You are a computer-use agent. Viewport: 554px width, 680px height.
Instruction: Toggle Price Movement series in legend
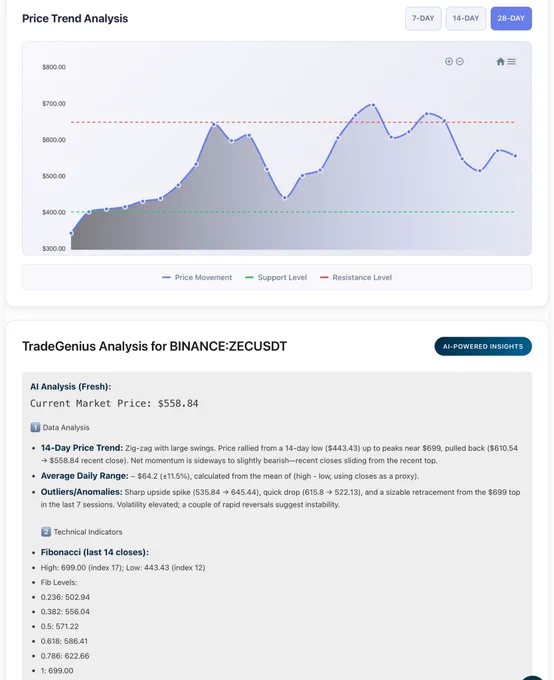197,278
